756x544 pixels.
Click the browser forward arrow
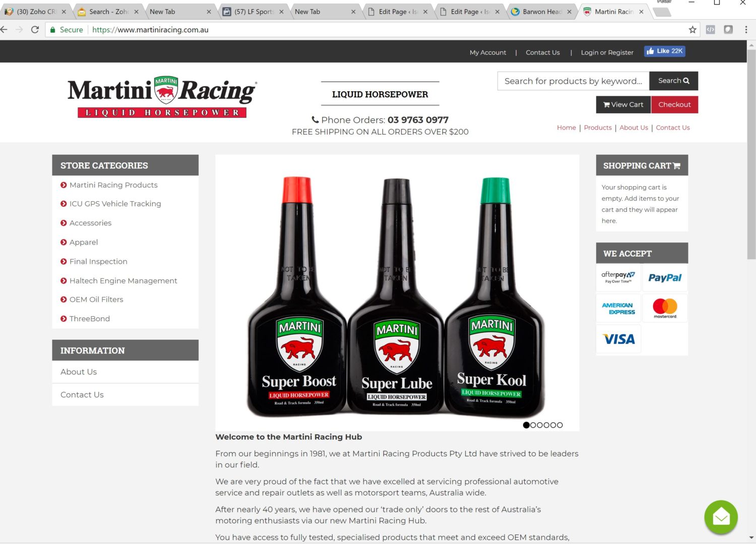point(19,30)
